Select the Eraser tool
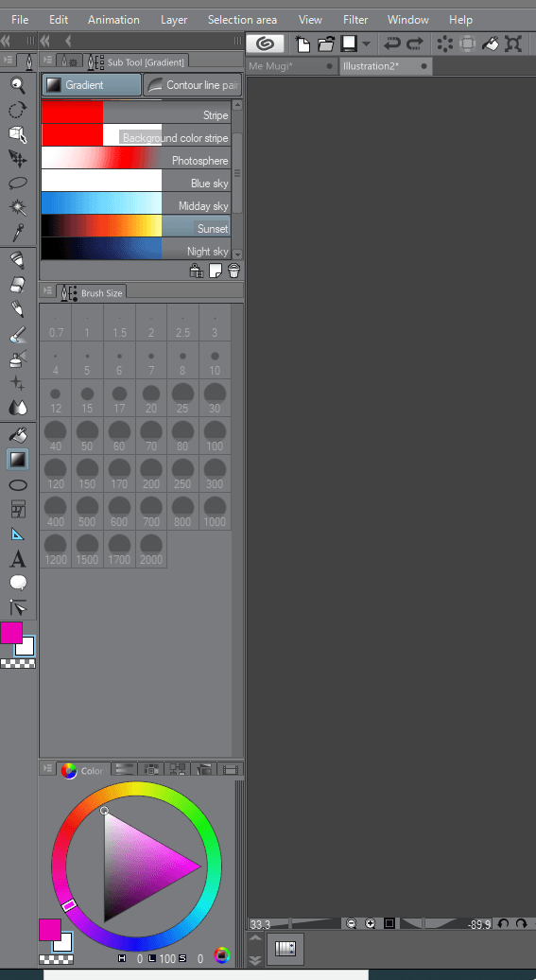The width and height of the screenshot is (536, 980). pyautogui.click(x=18, y=285)
